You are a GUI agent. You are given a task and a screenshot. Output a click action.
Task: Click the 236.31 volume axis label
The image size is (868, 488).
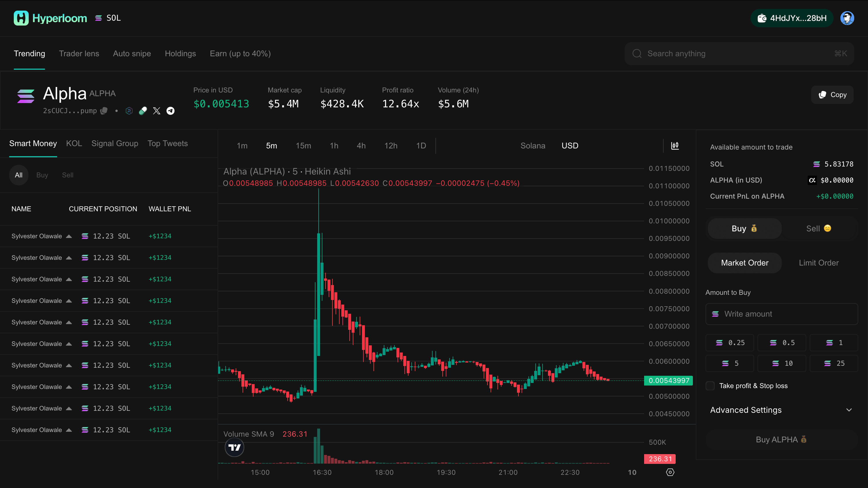click(x=660, y=459)
